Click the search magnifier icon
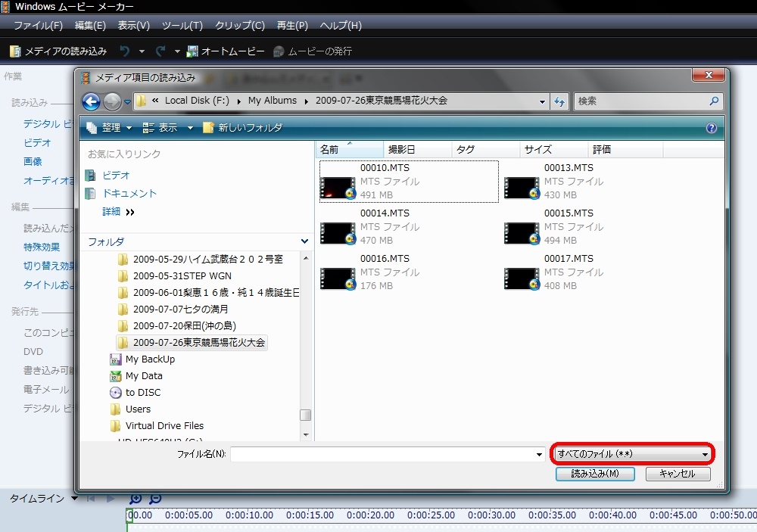The height and width of the screenshot is (532, 757). coord(714,101)
